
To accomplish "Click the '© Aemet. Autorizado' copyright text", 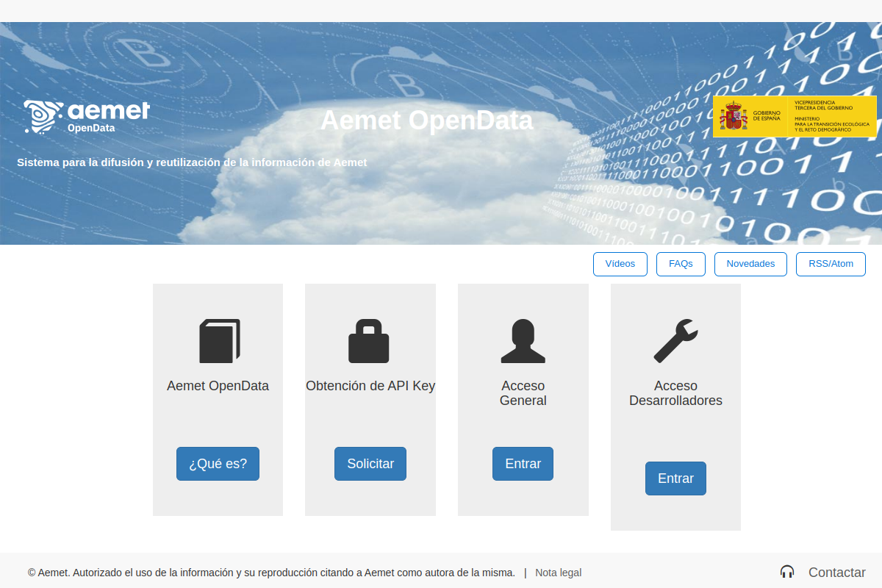I will tap(271, 573).
